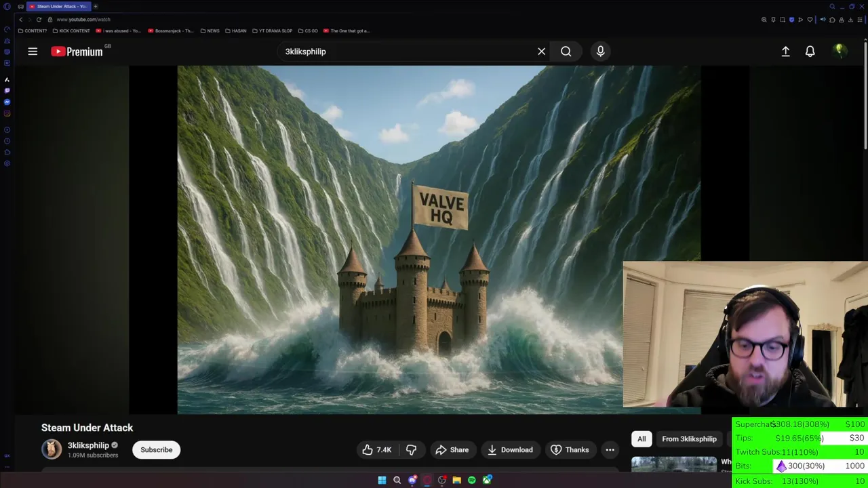Select the All filter chip
This screenshot has height=488, width=868.
(642, 439)
